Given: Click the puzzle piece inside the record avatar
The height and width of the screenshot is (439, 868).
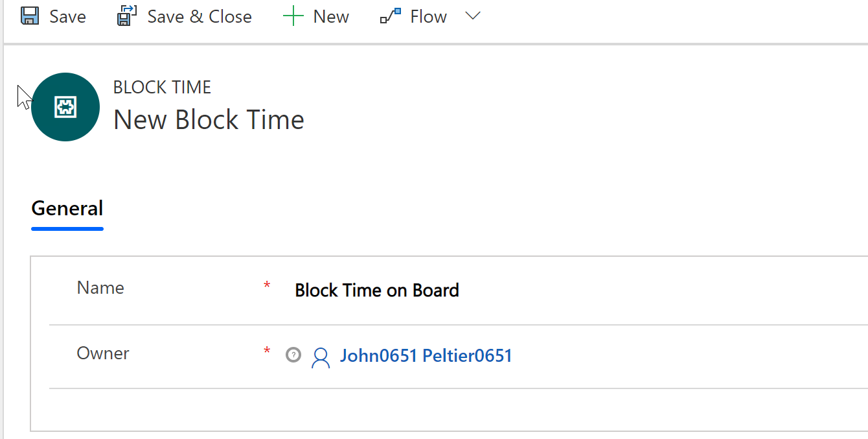Looking at the screenshot, I should 65,106.
